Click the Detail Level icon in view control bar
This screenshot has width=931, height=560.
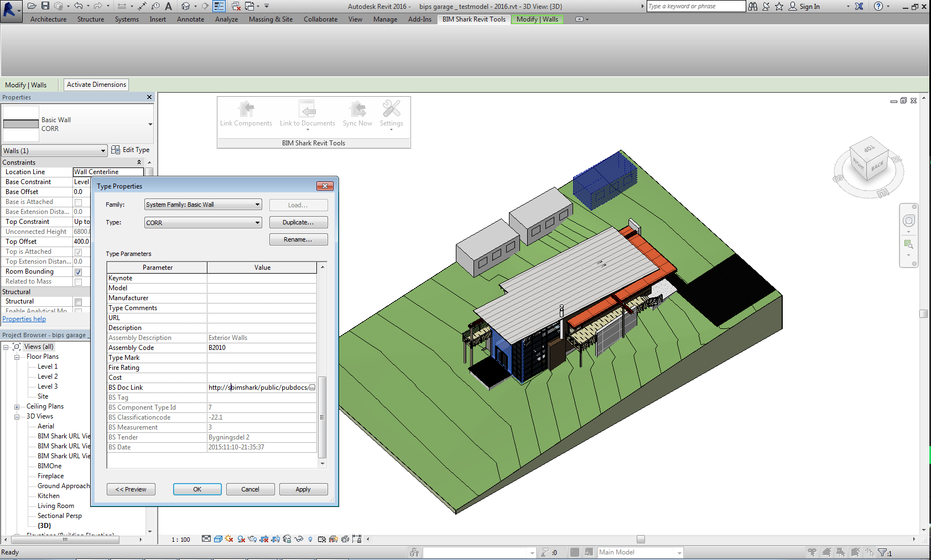(206, 539)
